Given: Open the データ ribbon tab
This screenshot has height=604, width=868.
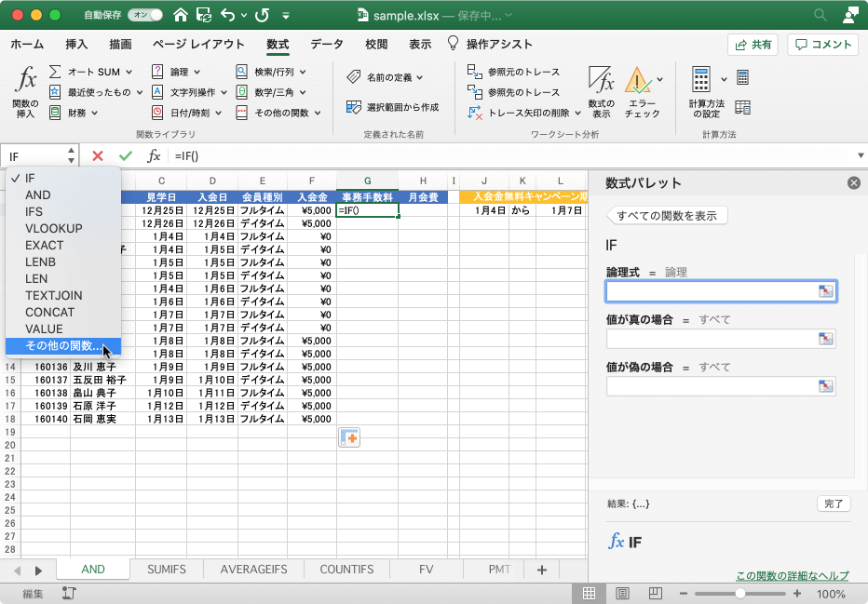Looking at the screenshot, I should (x=327, y=45).
